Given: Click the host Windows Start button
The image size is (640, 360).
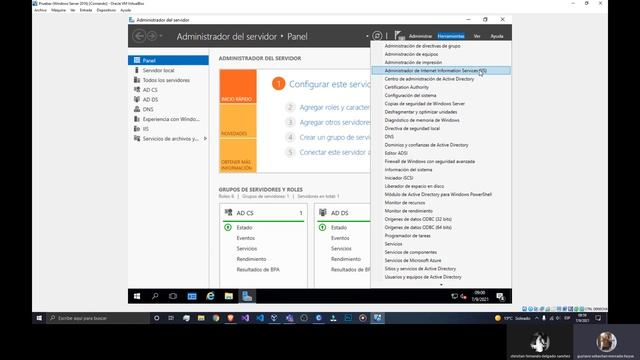Looking at the screenshot, I should 39,318.
